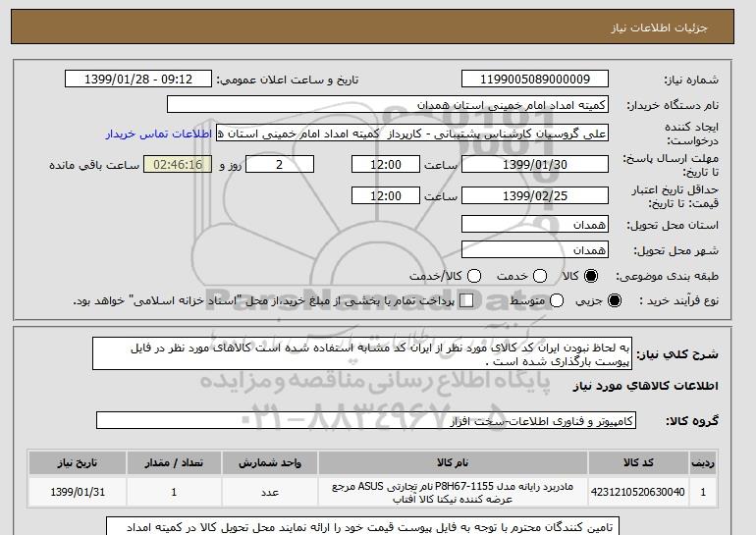Click the تاریخ نیاز column header
Image resolution: width=756 pixels, height=535 pixels.
(x=78, y=462)
